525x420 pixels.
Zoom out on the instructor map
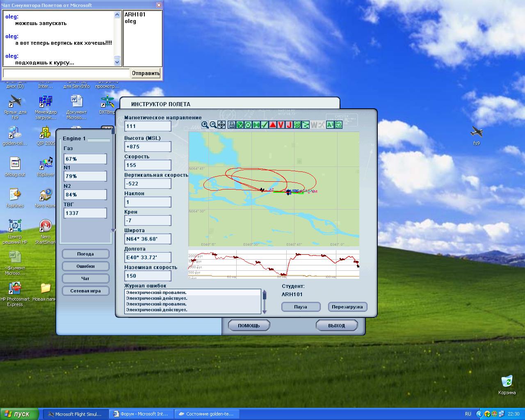point(213,125)
